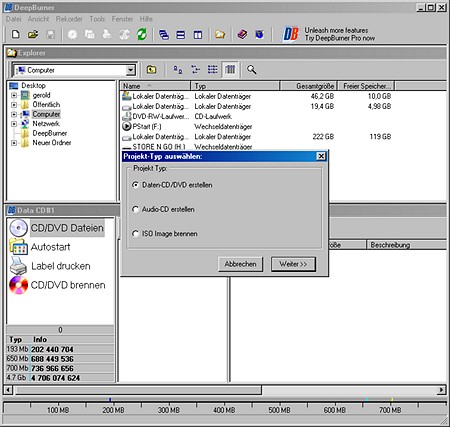This screenshot has height=427, width=450.
Task: Click the new project document icon
Action: pos(16,34)
